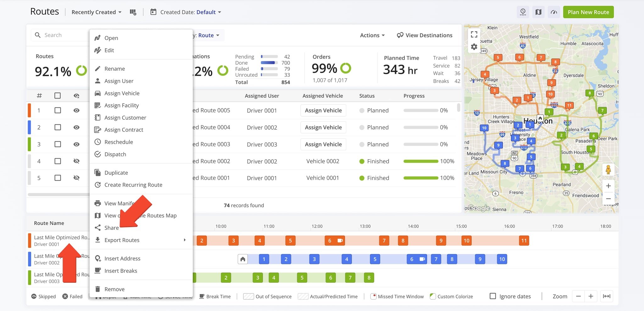Open the Actions dropdown

372,35
